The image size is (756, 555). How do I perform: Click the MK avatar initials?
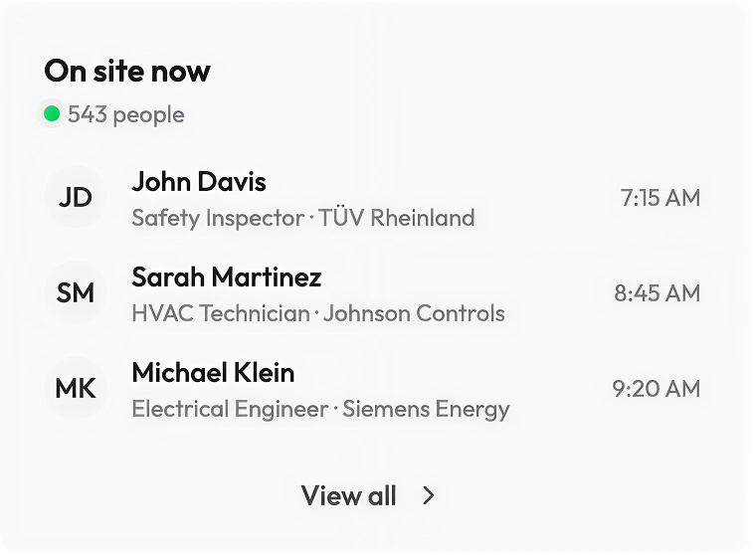(76, 389)
